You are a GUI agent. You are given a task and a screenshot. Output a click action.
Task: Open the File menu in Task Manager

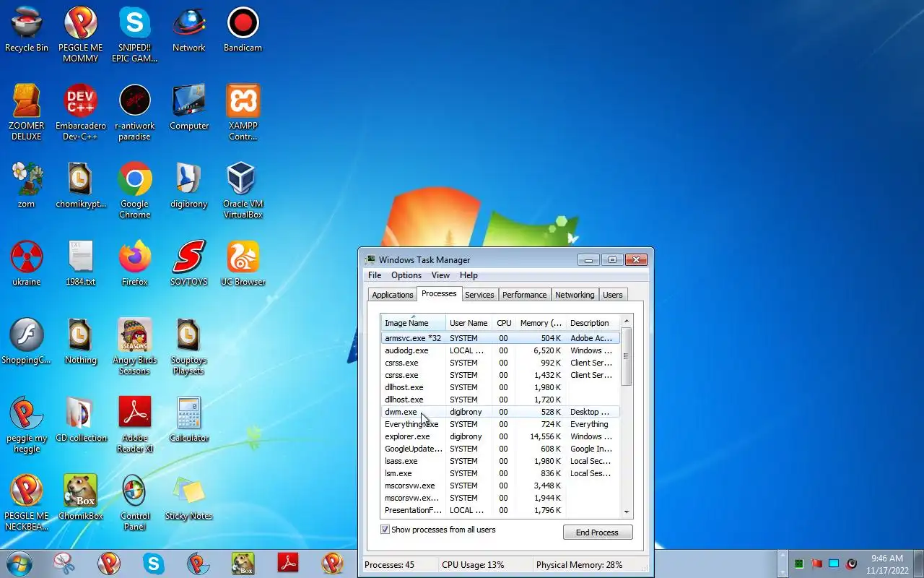[x=375, y=275]
